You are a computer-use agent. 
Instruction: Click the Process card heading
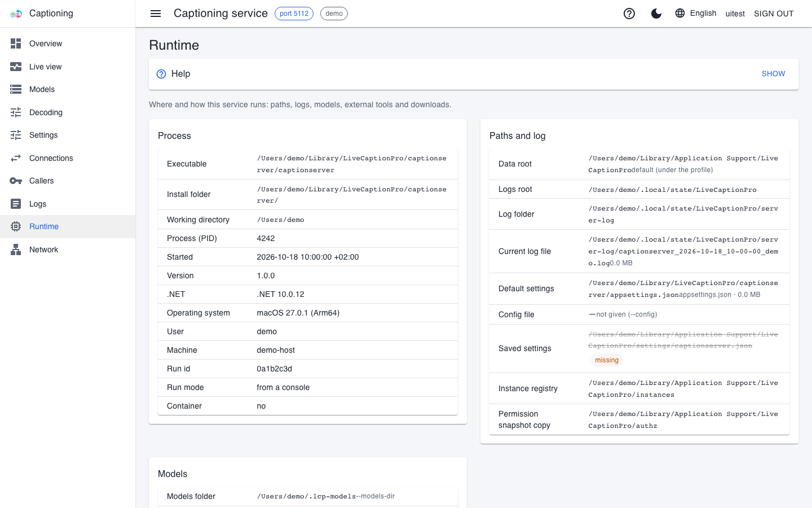coord(174,136)
